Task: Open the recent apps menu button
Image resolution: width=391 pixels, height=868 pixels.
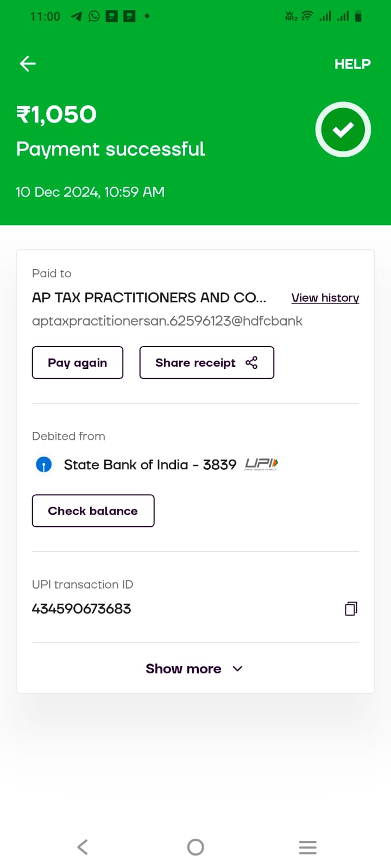Action: pos(307,847)
